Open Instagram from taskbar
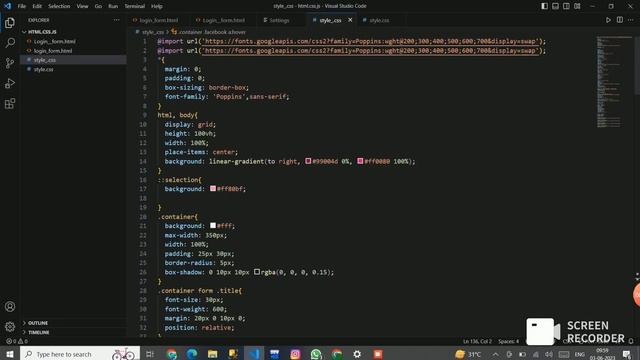 (295, 354)
